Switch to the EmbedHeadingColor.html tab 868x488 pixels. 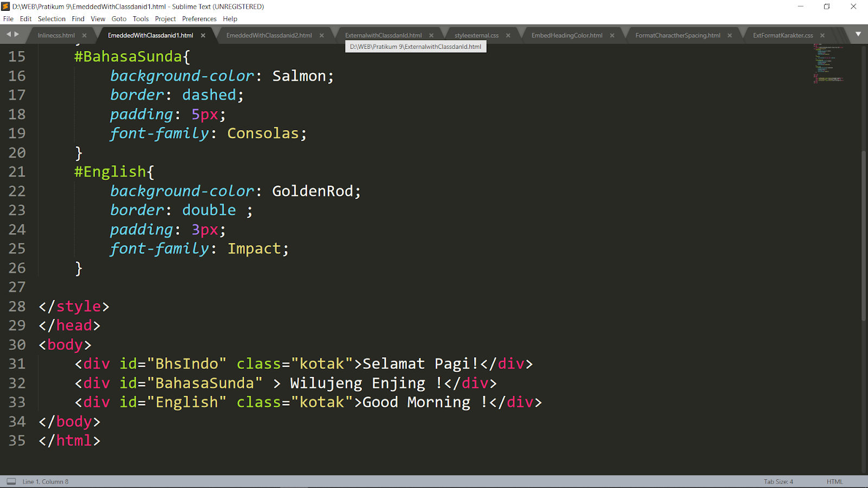pyautogui.click(x=567, y=35)
